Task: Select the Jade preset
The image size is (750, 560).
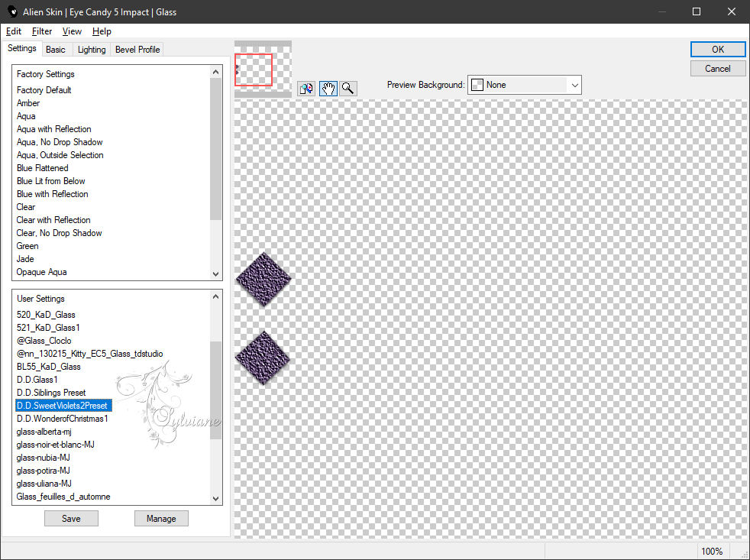Action: 25,258
